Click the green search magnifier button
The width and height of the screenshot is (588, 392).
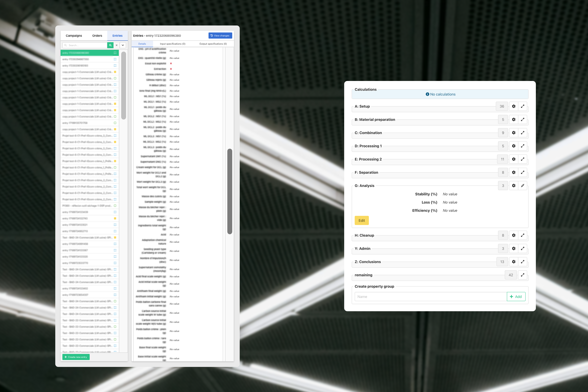coord(110,45)
